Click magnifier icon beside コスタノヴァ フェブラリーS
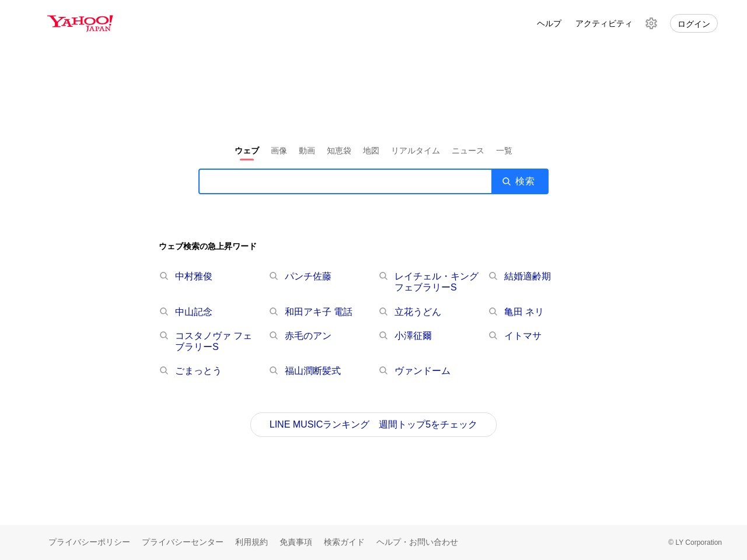The width and height of the screenshot is (747, 560). [x=164, y=335]
